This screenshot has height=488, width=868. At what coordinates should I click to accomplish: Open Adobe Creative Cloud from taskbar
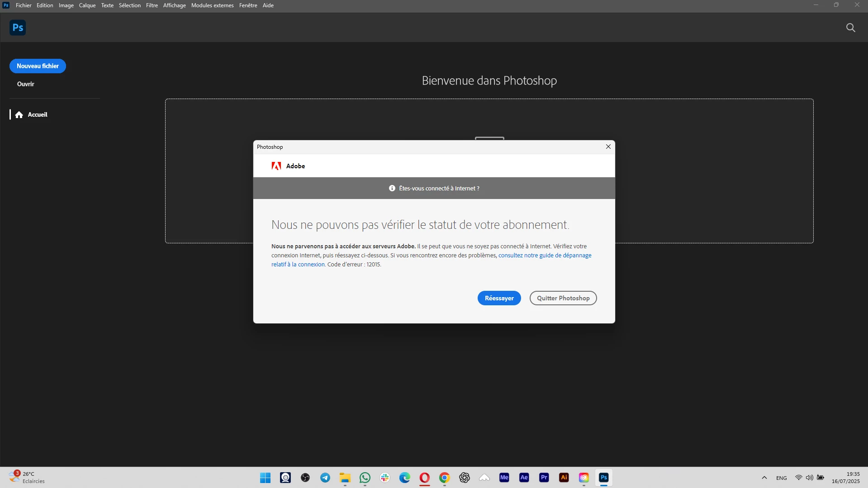[x=584, y=478]
